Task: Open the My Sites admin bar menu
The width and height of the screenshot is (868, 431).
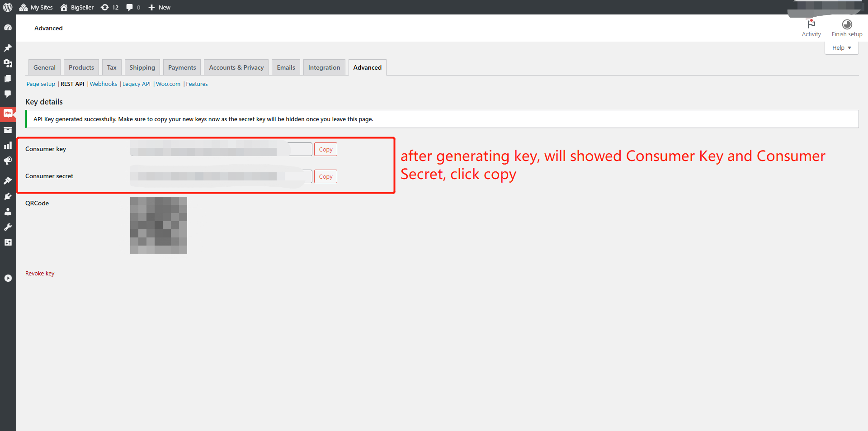Action: click(x=36, y=7)
